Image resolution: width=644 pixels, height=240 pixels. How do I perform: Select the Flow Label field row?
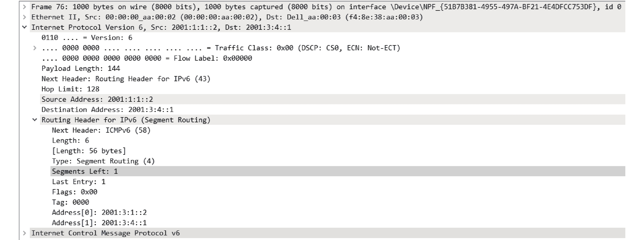click(x=146, y=58)
